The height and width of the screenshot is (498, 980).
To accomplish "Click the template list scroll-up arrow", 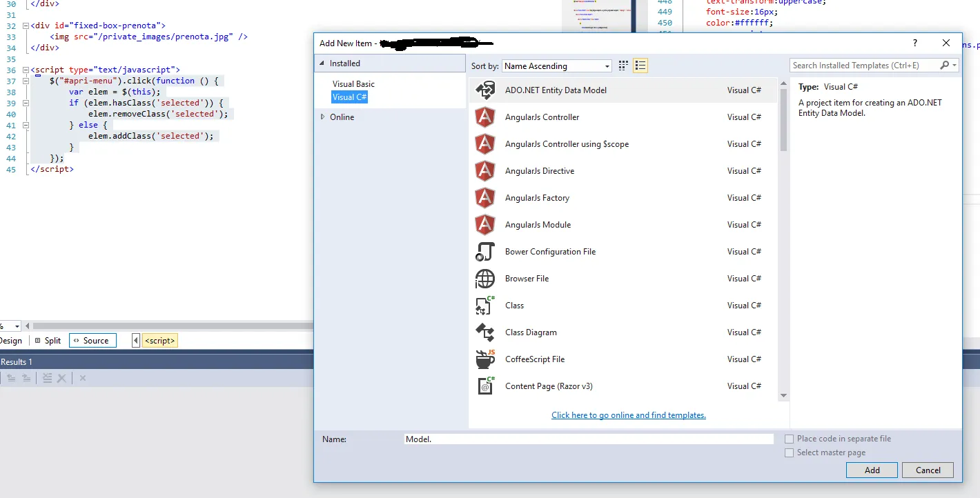I will coord(783,83).
